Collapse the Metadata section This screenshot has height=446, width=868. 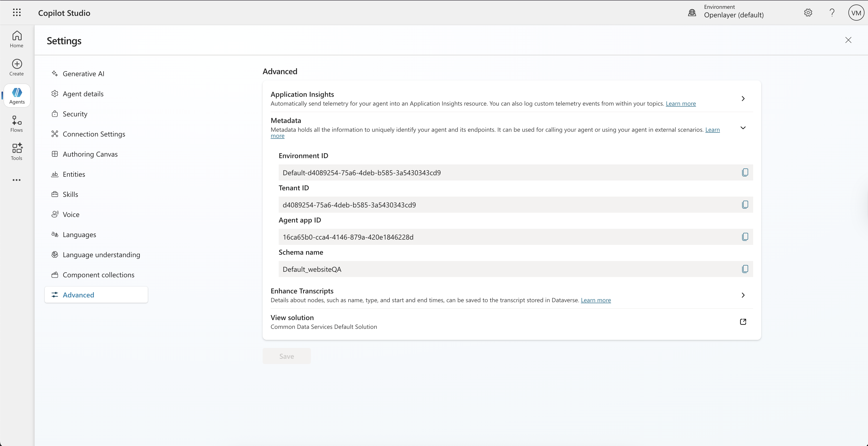coord(743,127)
